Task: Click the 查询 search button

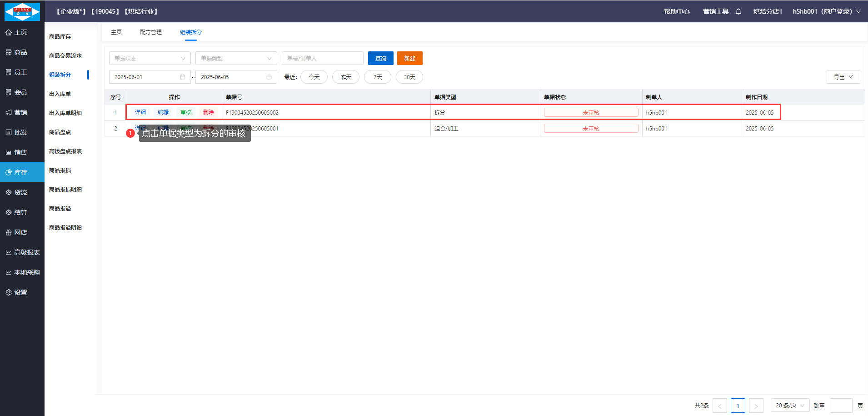Action: 380,58
